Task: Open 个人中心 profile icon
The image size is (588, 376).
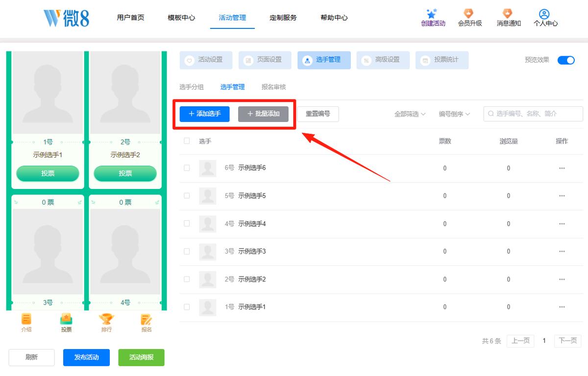Action: (x=545, y=14)
